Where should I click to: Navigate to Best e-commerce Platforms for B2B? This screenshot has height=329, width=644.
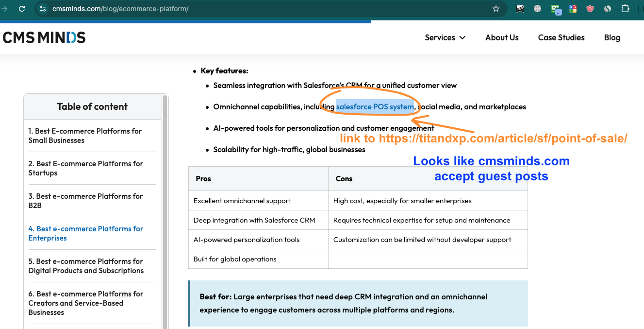[x=85, y=201]
